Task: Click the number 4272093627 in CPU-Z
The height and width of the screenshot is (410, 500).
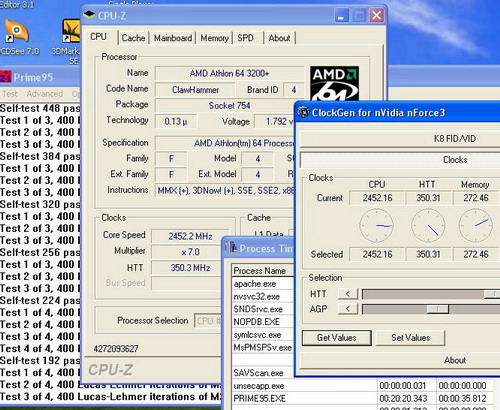Action: (x=116, y=349)
